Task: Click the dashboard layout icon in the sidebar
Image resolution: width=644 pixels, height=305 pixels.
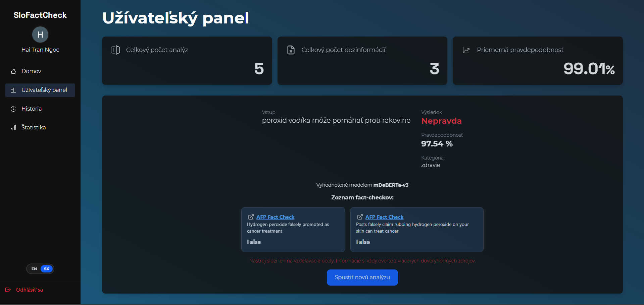Action: [13, 90]
